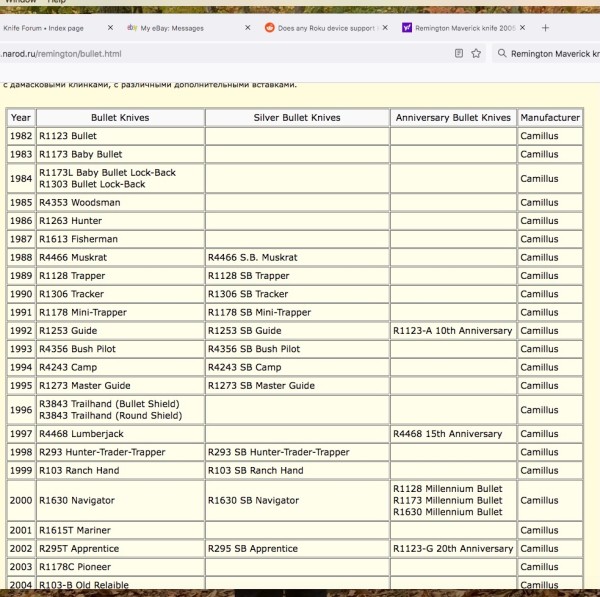Click the R4356 SB Bush Pilot cell
The image size is (600, 597).
(x=297, y=349)
